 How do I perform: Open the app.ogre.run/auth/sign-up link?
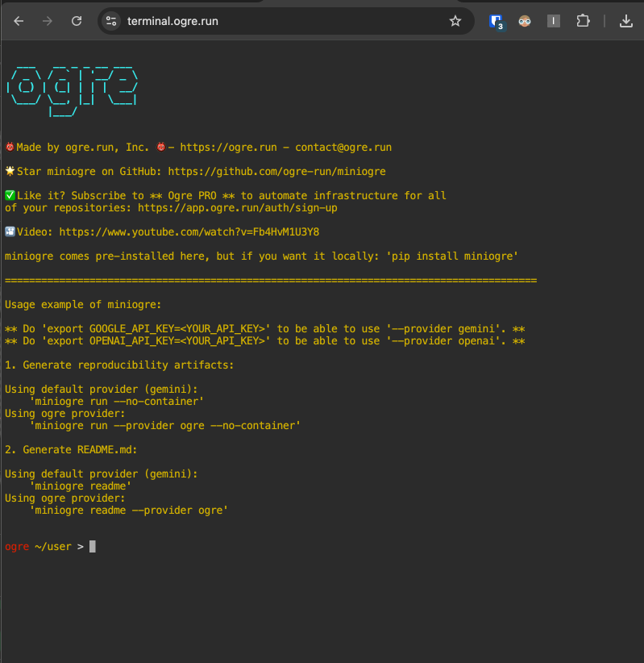click(x=238, y=208)
